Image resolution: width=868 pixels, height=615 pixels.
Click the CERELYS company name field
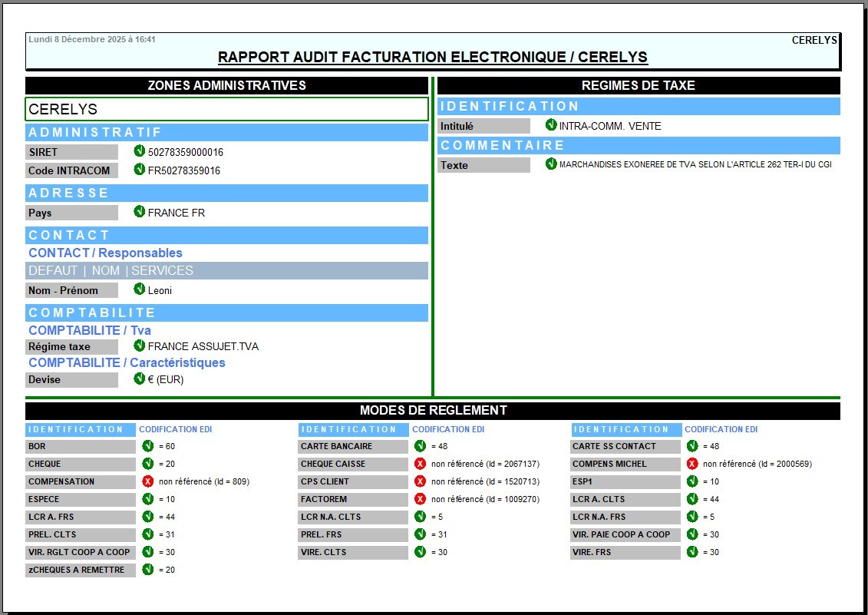[226, 109]
